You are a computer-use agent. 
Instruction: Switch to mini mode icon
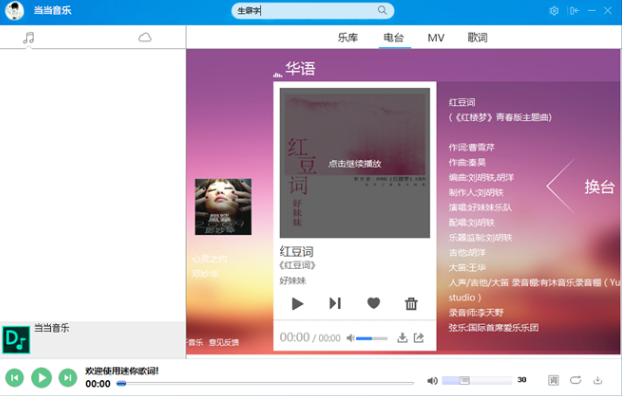coord(574,11)
